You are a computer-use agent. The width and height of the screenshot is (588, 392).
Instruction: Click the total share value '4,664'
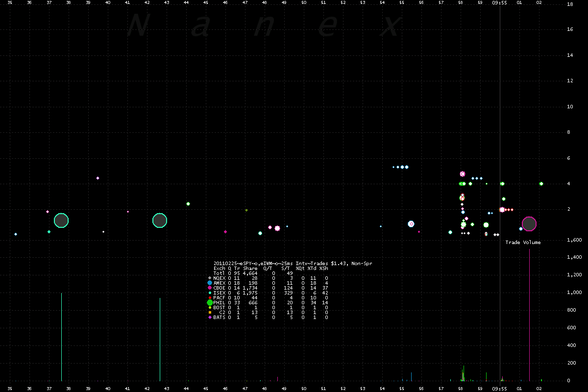pyautogui.click(x=250, y=273)
